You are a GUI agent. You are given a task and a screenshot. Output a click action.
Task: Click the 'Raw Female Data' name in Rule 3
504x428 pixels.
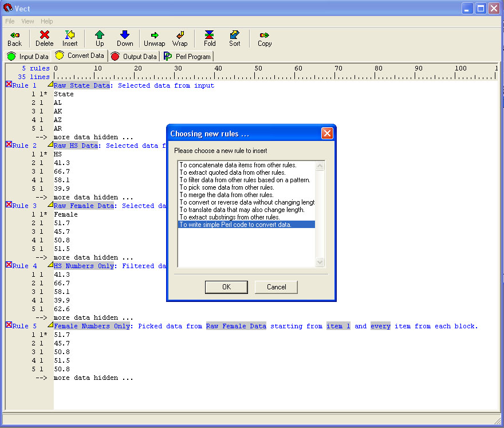tap(84, 206)
